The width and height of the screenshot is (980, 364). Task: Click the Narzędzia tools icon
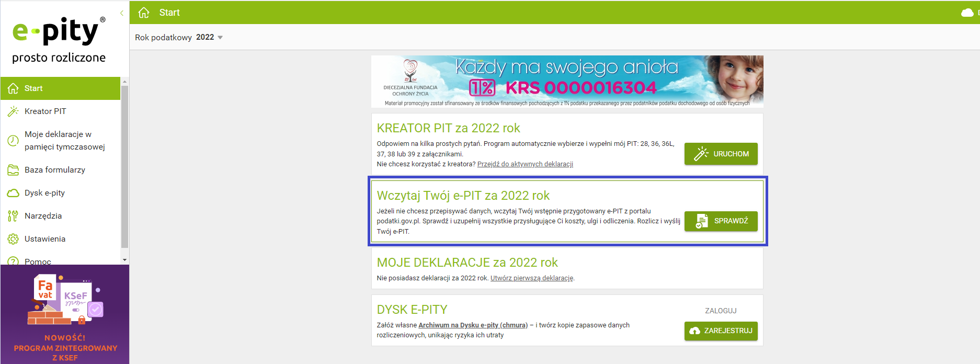tap(13, 216)
